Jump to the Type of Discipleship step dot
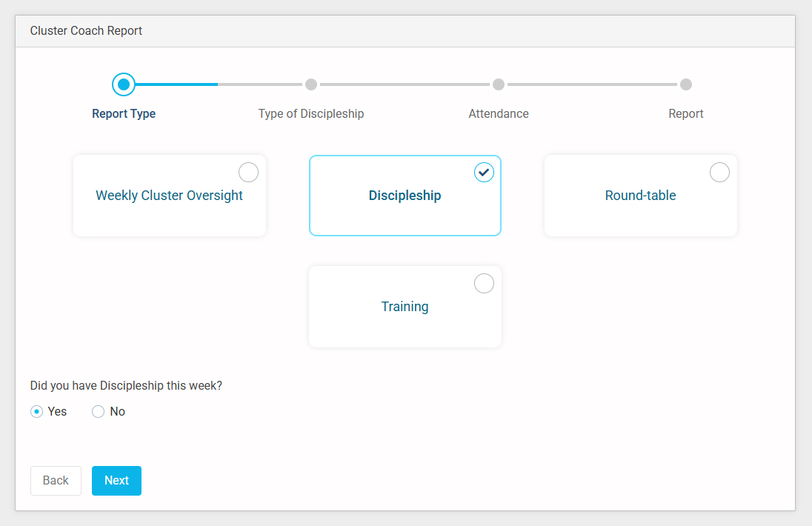Image resolution: width=812 pixels, height=526 pixels. pyautogui.click(x=311, y=84)
